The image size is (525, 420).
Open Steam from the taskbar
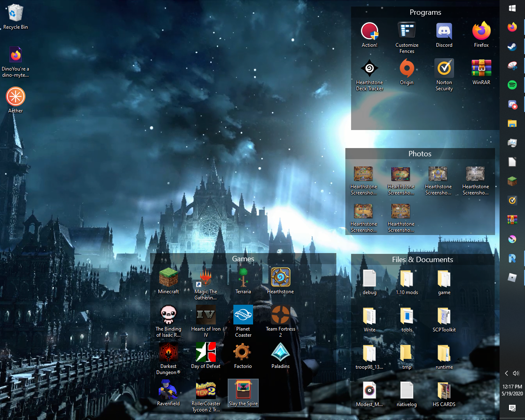(512, 47)
